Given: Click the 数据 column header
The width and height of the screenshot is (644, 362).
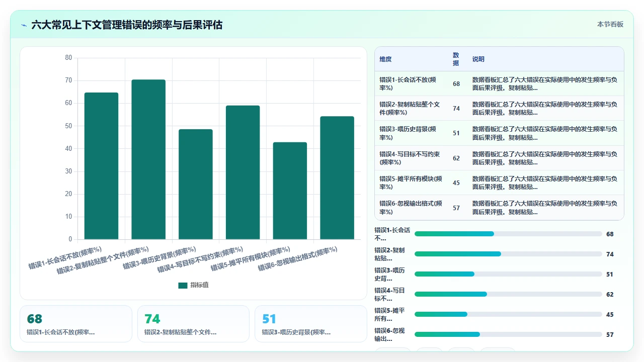Looking at the screenshot, I should click(456, 59).
